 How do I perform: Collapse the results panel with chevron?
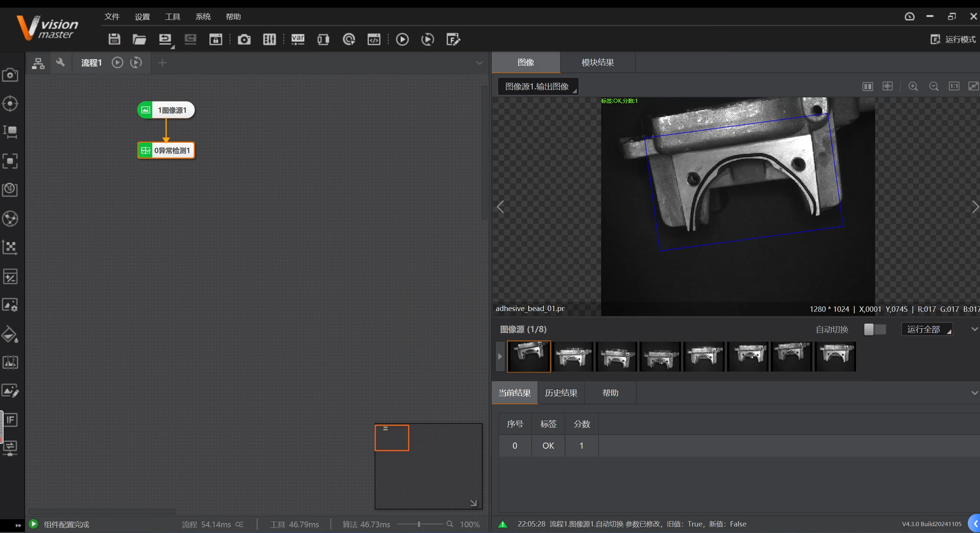(974, 393)
